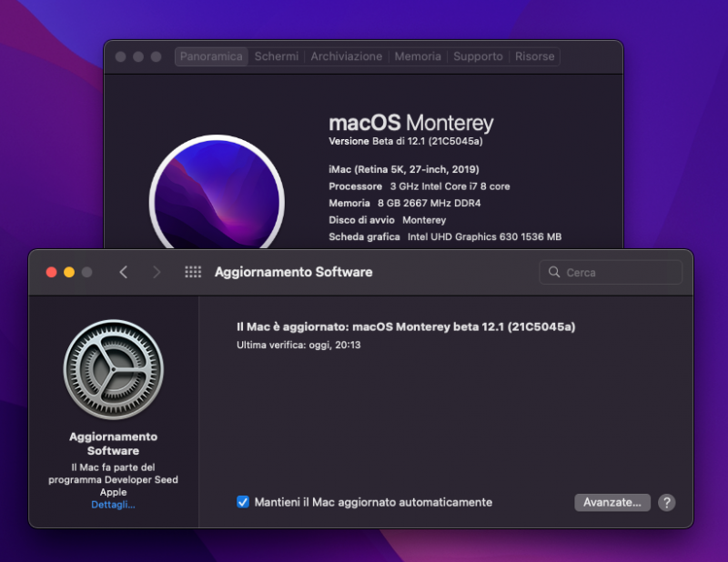Go back with the left chevron arrow
Image resolution: width=728 pixels, height=562 pixels.
click(x=124, y=272)
